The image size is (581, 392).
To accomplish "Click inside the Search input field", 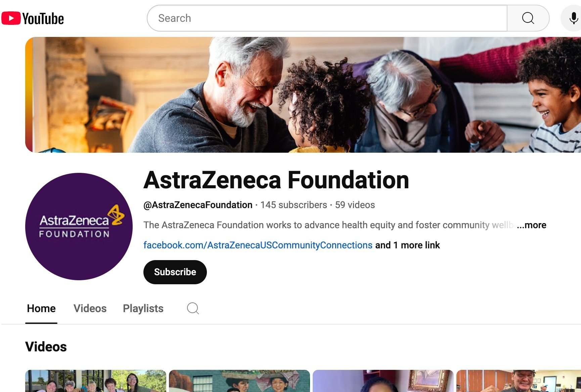I will point(327,18).
